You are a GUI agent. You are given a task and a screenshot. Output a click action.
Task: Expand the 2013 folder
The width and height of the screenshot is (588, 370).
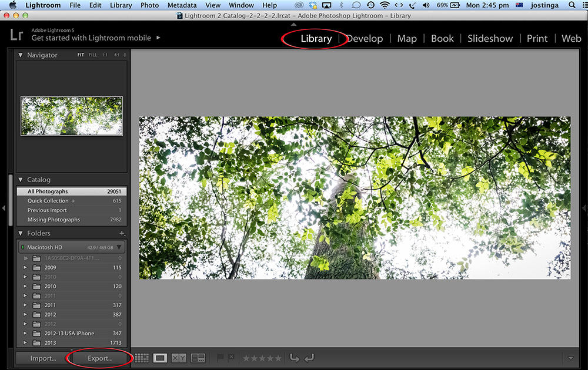click(x=25, y=342)
